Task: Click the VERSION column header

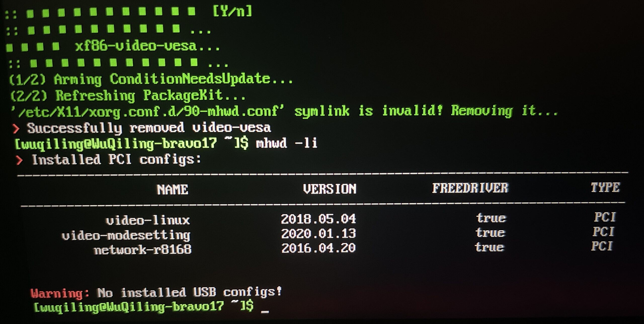Action: 330,189
